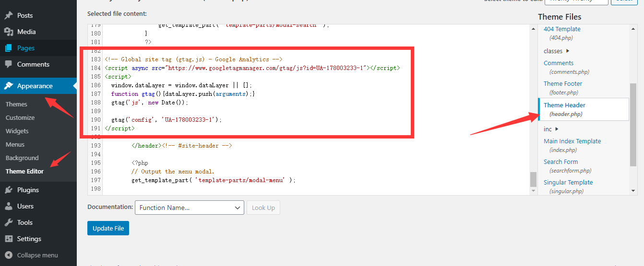Screen dimensions: 644x266
Task: Click the Plugins plug icon
Action: [x=9, y=190]
